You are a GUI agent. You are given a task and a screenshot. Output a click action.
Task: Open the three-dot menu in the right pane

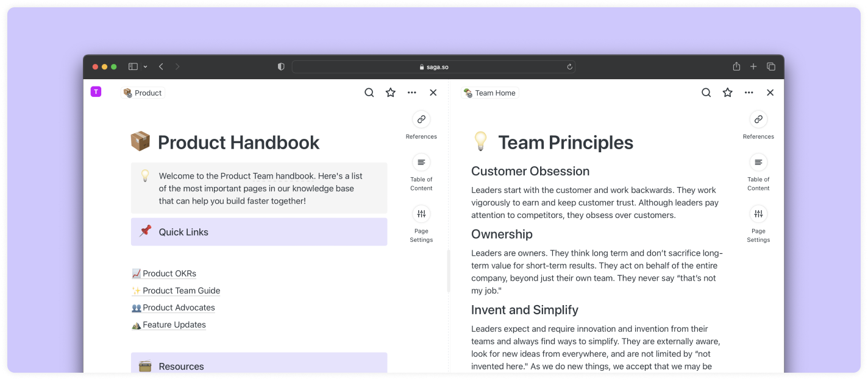click(x=749, y=93)
